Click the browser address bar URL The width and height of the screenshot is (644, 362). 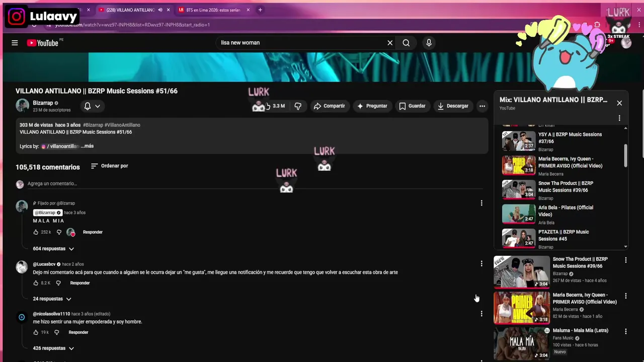coord(132,25)
